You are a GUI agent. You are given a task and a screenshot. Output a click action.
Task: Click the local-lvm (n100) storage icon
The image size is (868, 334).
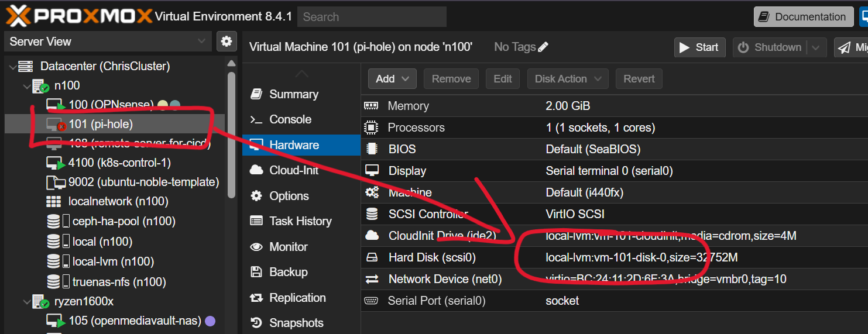tap(58, 261)
